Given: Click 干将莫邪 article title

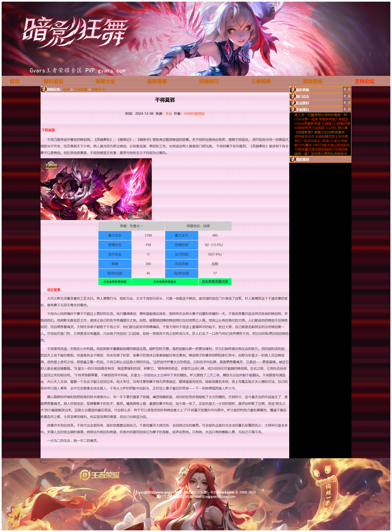Looking at the screenshot, I should pos(165,100).
